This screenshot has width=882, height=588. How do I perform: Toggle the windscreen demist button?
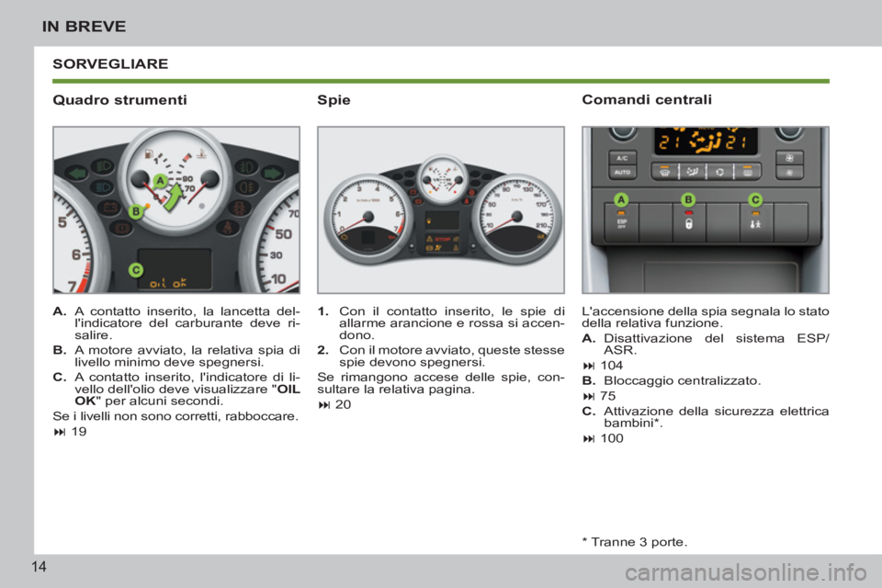(665, 172)
